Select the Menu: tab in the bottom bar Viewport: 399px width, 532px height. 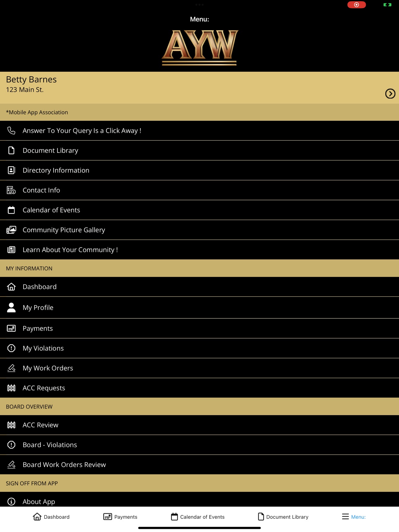(x=354, y=517)
